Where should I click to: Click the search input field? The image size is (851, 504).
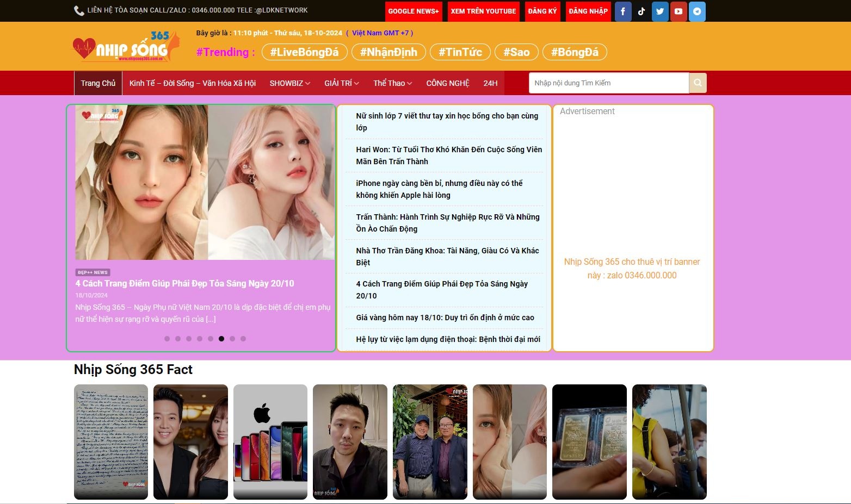(608, 83)
